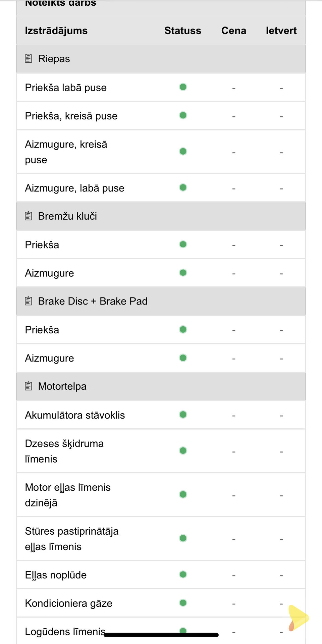The height and width of the screenshot is (644, 322).
Task: Click the clipboard icon beside Riepas
Action: (x=29, y=59)
